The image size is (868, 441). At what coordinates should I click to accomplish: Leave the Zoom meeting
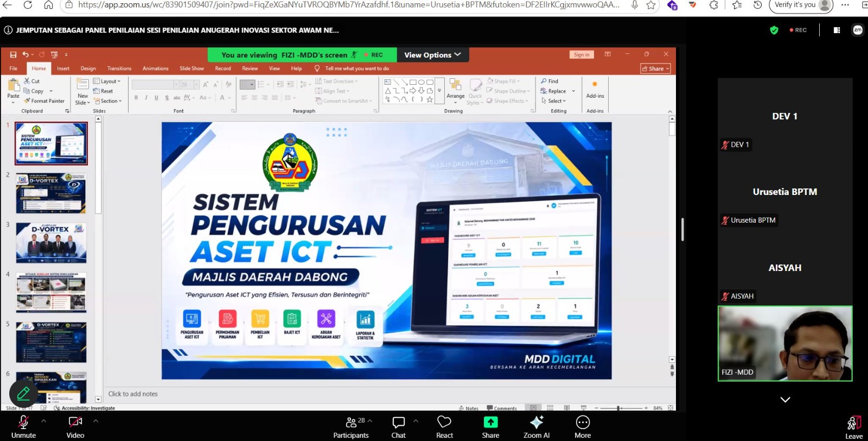pyautogui.click(x=854, y=427)
